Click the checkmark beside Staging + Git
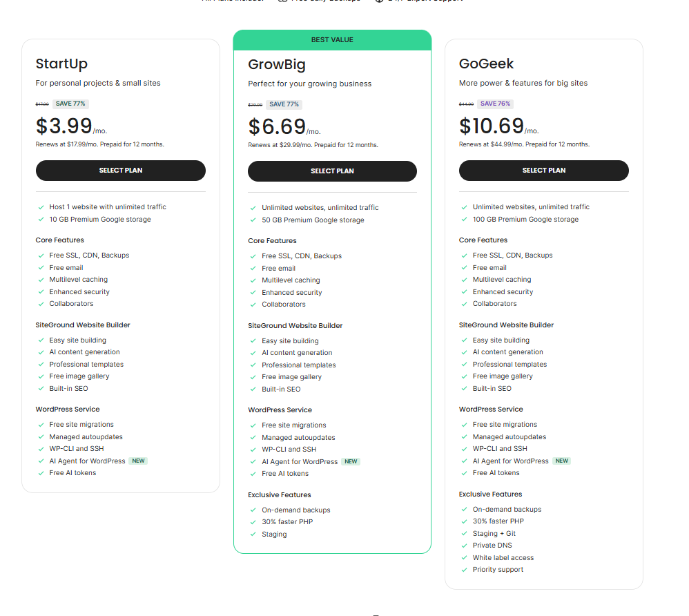 click(x=464, y=534)
